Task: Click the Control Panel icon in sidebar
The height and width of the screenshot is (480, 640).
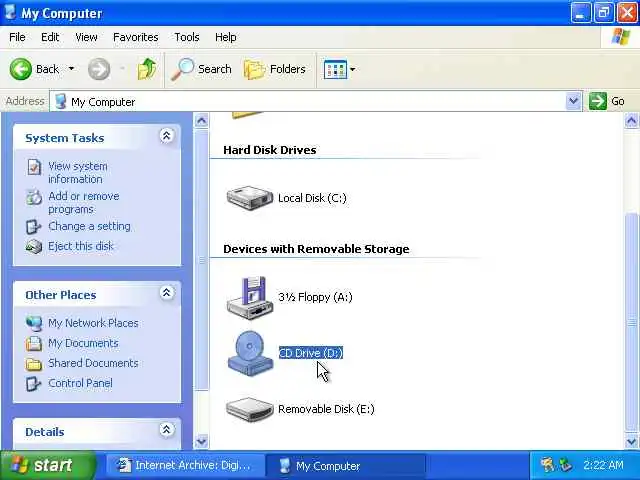Action: point(33,384)
